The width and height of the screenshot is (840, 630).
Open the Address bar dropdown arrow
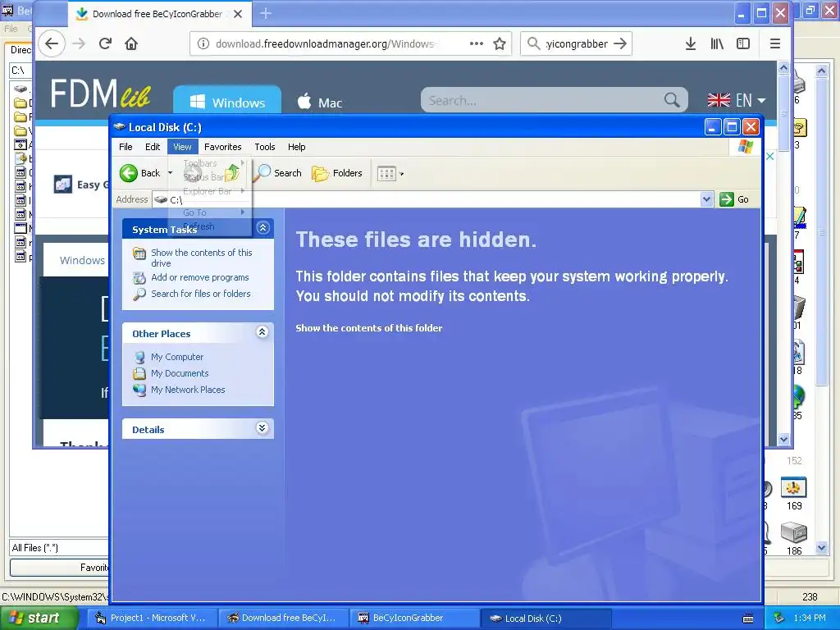tap(706, 199)
